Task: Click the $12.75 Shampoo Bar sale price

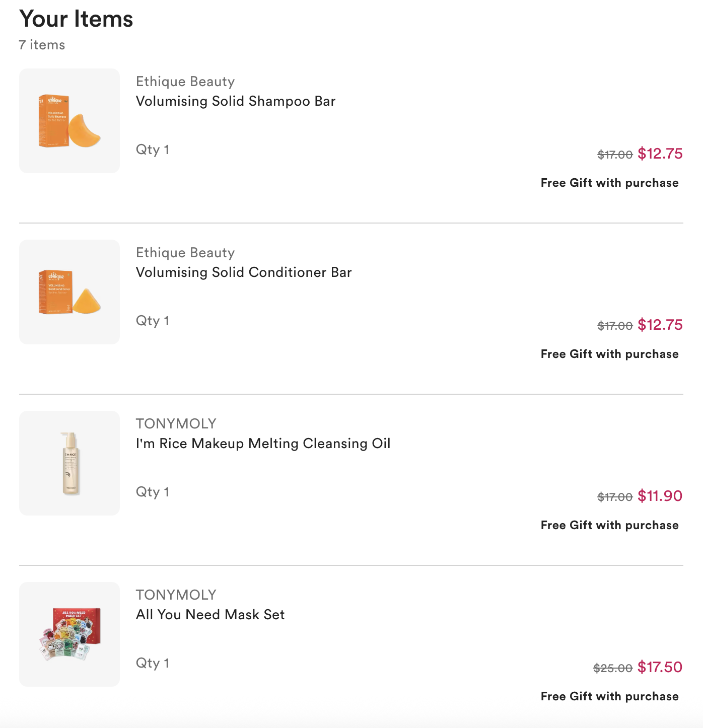Action: (x=660, y=154)
